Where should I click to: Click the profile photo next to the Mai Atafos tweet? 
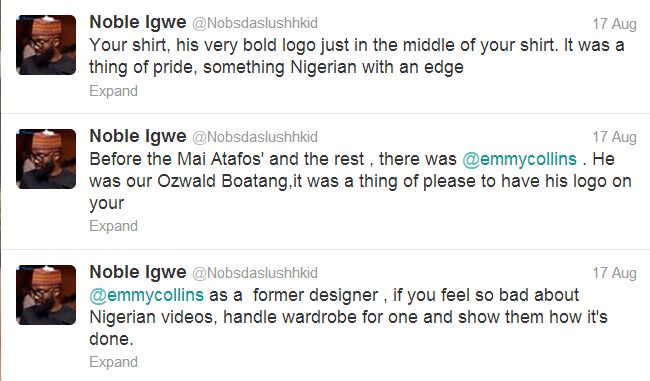tap(46, 159)
